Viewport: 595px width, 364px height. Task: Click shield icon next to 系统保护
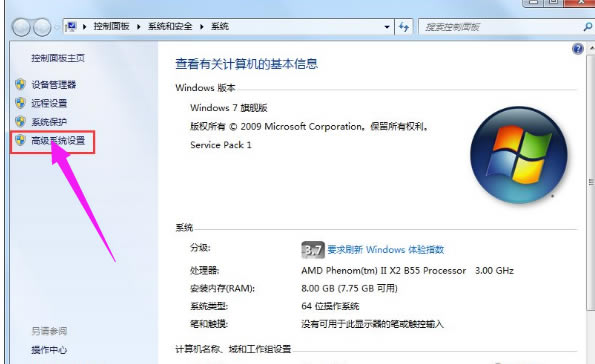pos(20,121)
